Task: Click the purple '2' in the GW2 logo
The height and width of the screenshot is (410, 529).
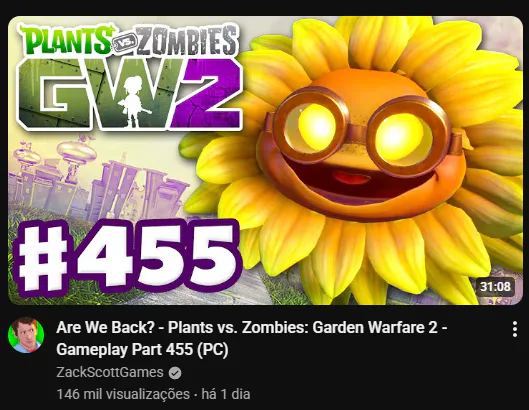Action: pos(206,94)
